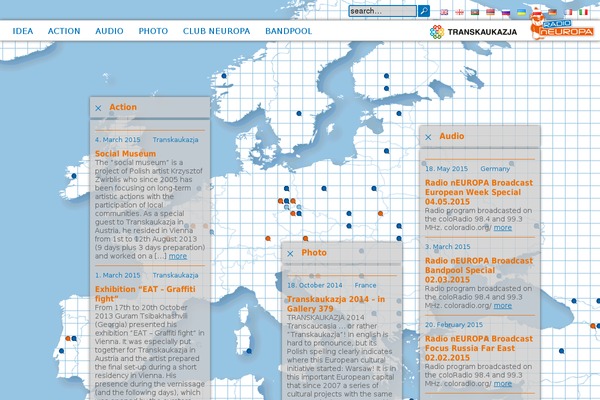Open the CLUB NEUROPA menu item

coord(217,31)
